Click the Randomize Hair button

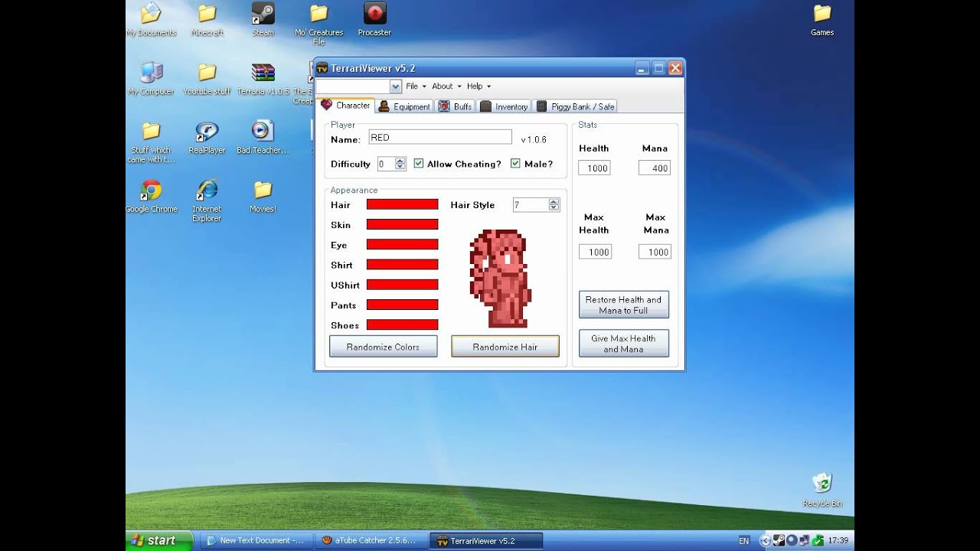(505, 347)
